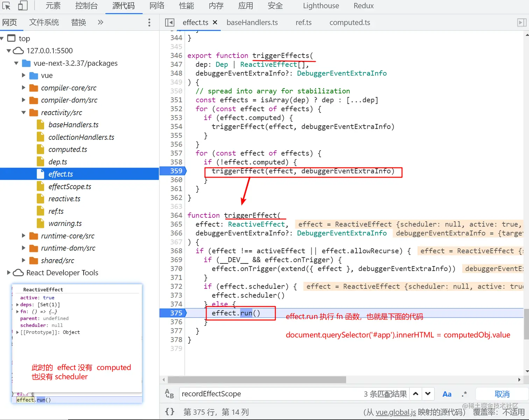This screenshot has height=420, width=529.
Task: Click 取消 to cancel the search
Action: [x=502, y=394]
